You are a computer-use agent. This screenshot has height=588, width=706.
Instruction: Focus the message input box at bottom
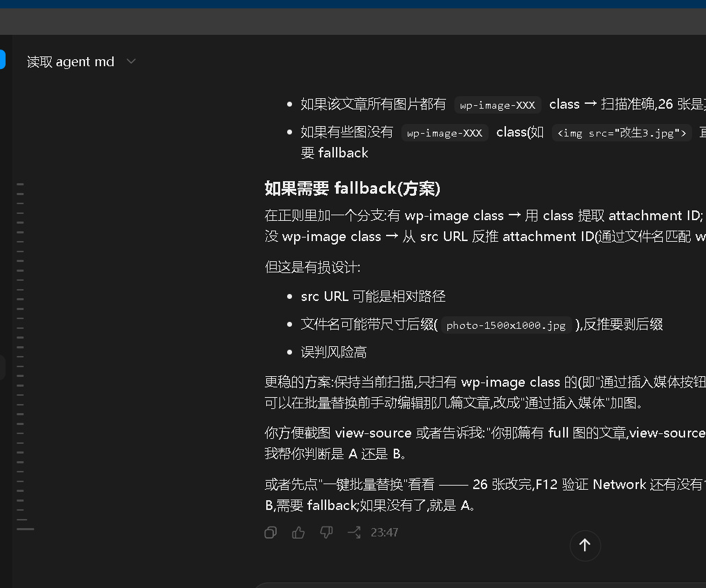click(x=479, y=585)
